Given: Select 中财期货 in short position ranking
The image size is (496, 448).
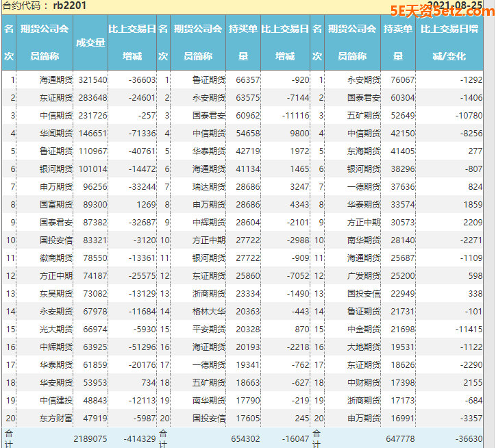Looking at the screenshot, I should pyautogui.click(x=364, y=383).
